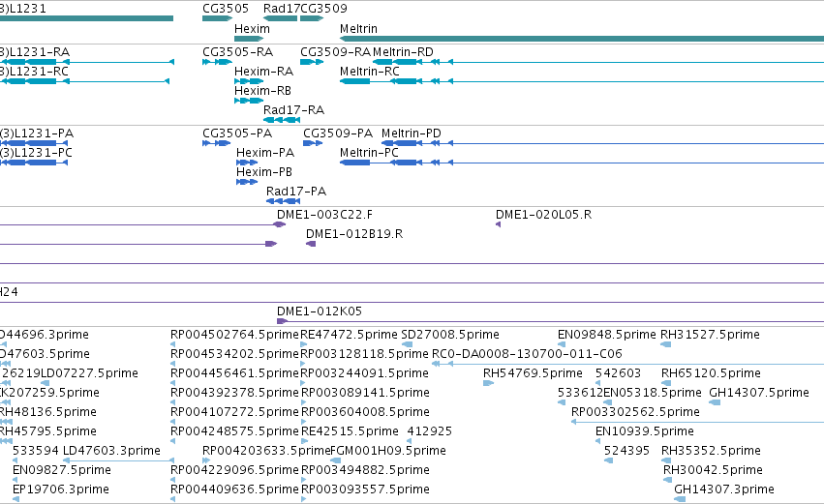Click the RP003302562.5prime EST line
This screenshot has height=504, width=824.
(697, 422)
